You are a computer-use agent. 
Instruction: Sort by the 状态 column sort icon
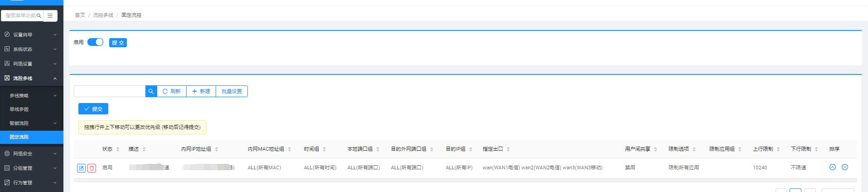click(x=118, y=149)
